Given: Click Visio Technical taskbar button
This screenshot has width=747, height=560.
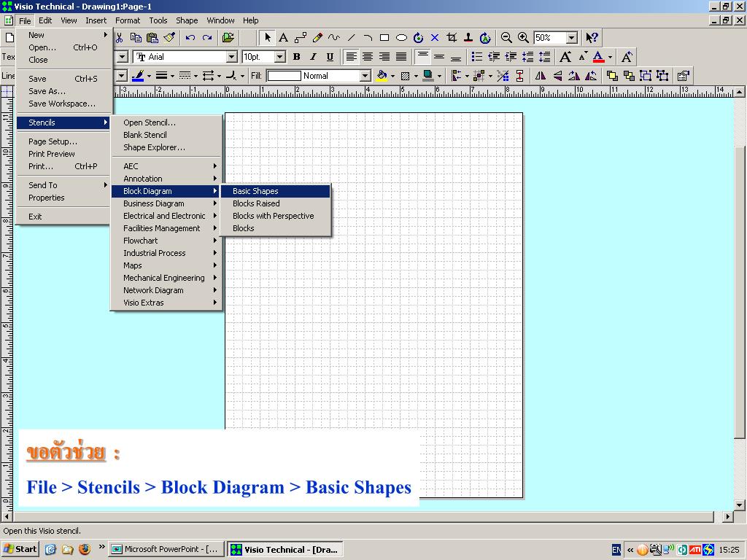Looking at the screenshot, I should [285, 549].
